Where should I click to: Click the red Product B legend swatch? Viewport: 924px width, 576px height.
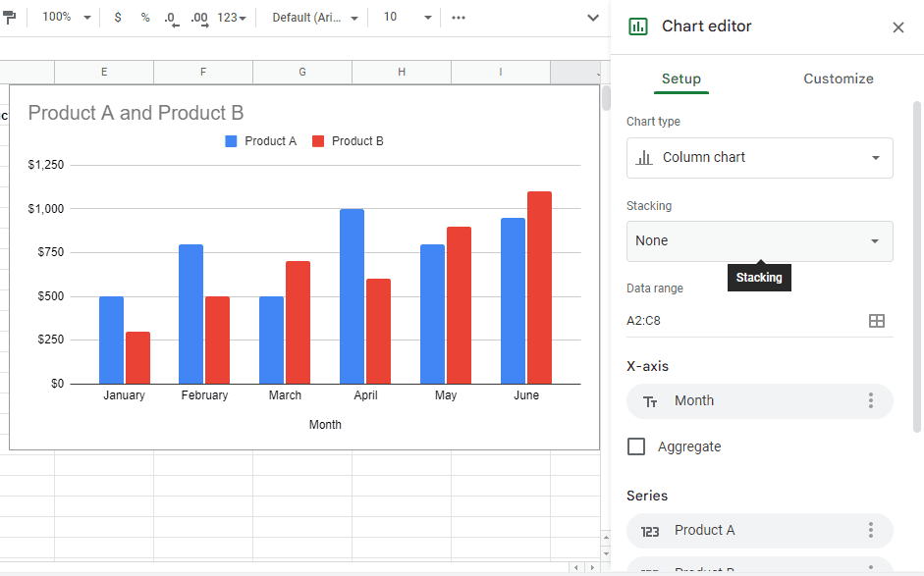[x=318, y=141]
